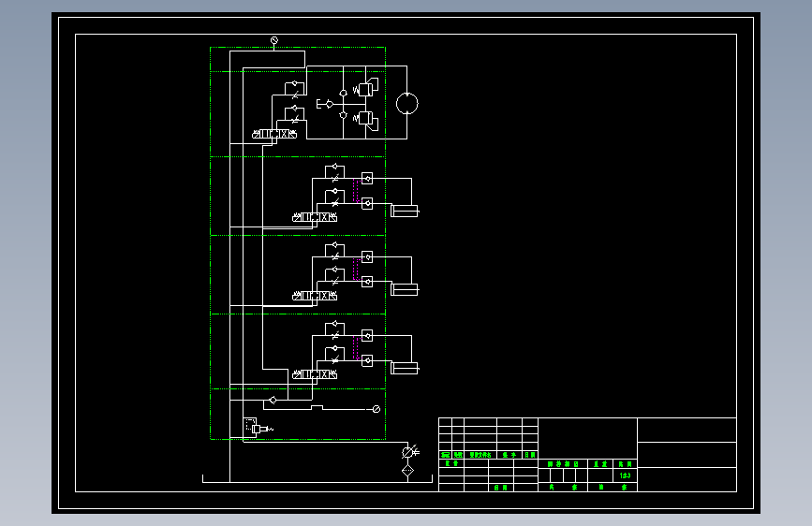Select the magenta pilot lines in the third cylinder section

pos(356,348)
